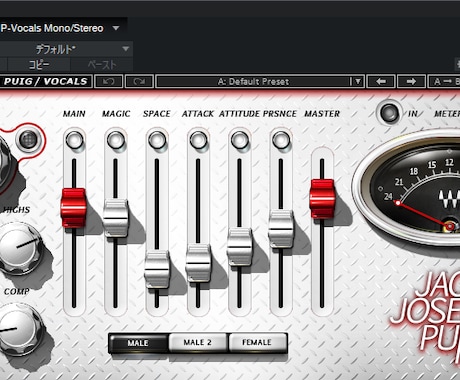Click the SPACE fader handle
Screen dimensions: 460x380
pos(157,270)
